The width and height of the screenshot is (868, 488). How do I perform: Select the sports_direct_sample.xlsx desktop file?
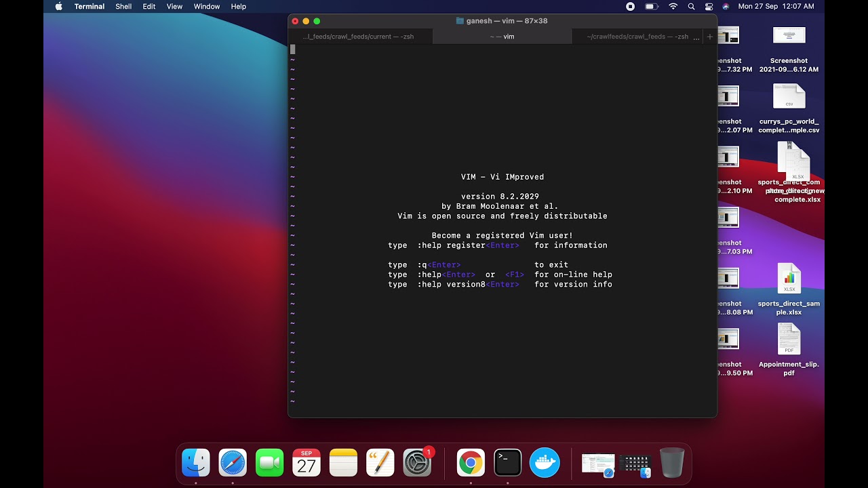click(x=789, y=290)
